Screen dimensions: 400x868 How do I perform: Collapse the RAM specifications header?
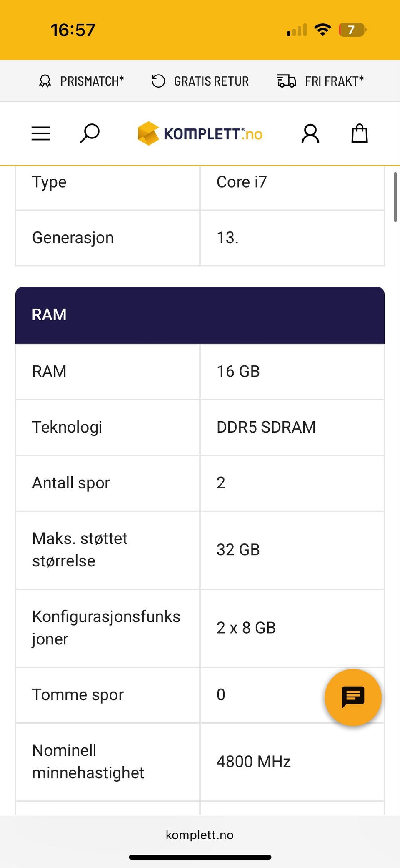pyautogui.click(x=200, y=315)
